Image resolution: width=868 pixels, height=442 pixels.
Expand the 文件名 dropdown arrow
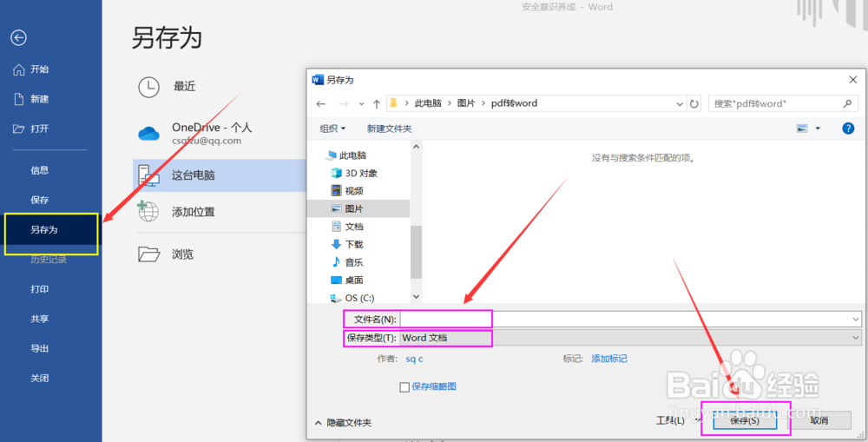click(x=855, y=319)
